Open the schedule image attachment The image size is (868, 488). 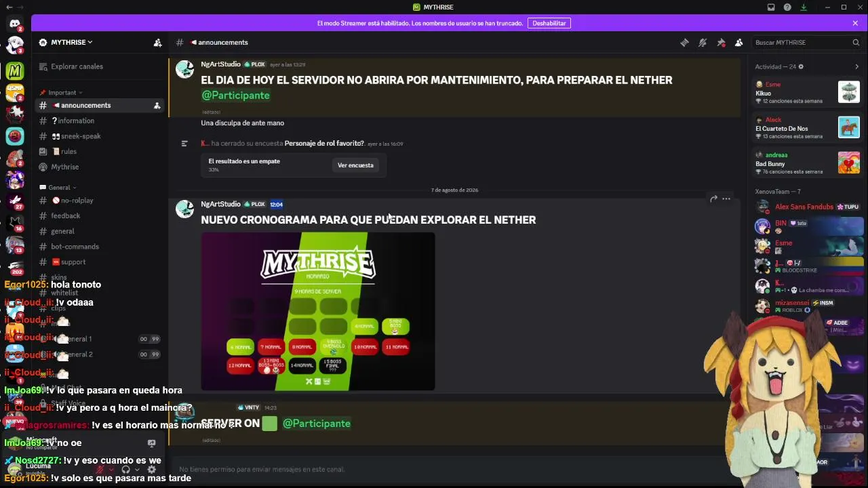318,312
